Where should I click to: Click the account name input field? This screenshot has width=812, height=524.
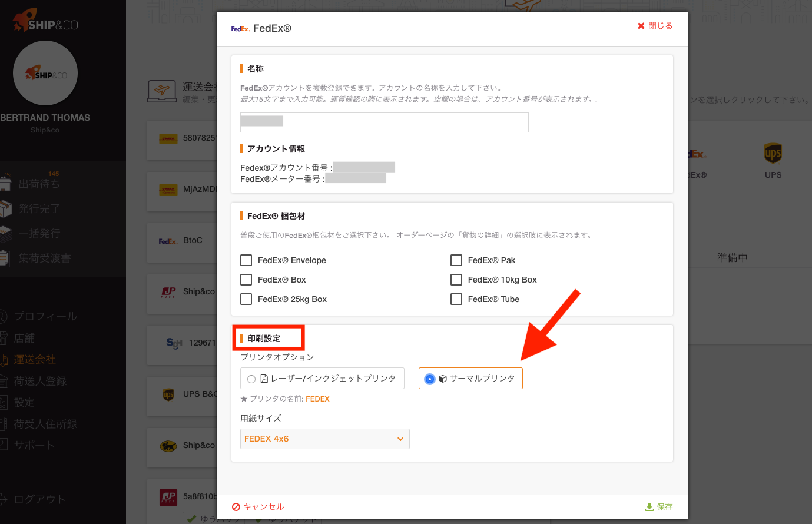[x=384, y=122]
